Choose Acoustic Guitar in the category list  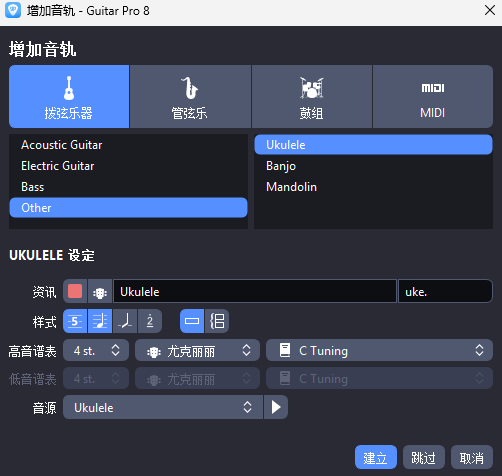tap(128, 145)
